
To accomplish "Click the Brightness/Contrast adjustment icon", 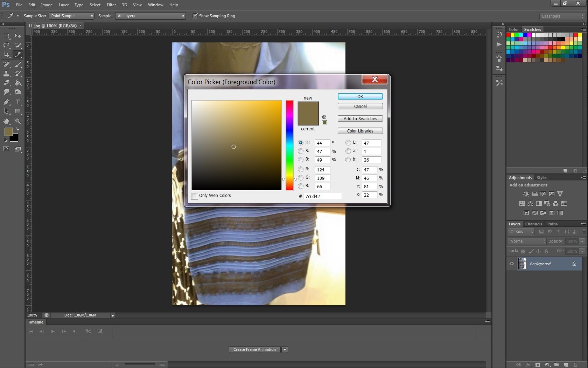I will (x=526, y=194).
